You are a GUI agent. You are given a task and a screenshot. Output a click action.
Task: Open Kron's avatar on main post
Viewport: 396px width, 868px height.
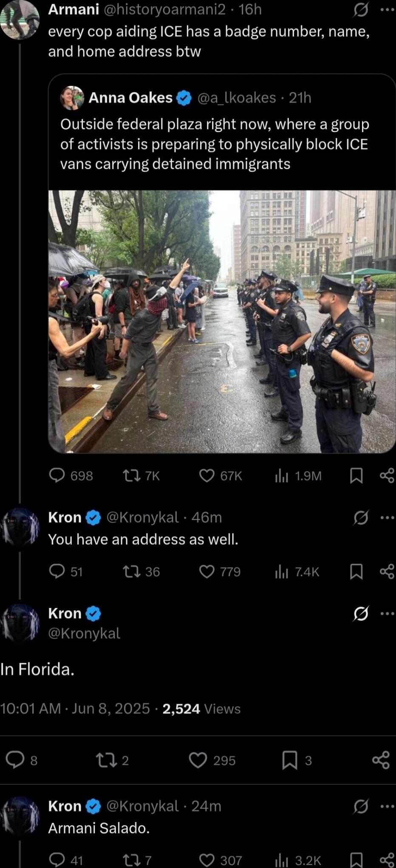[x=20, y=623]
